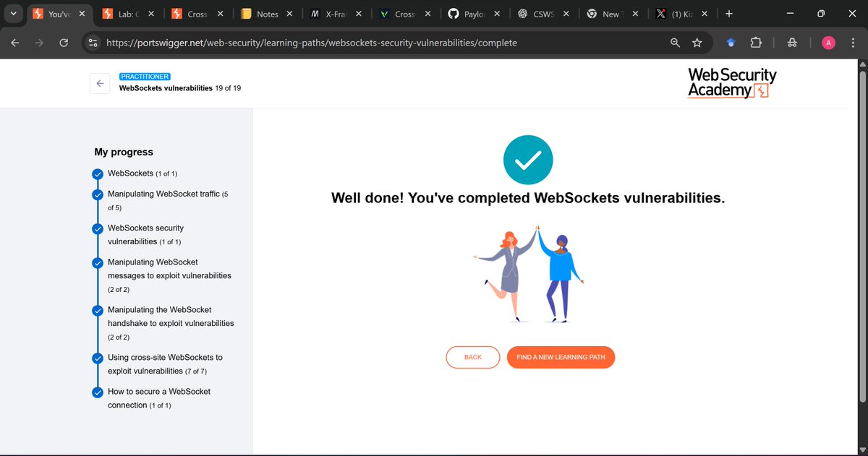
Task: Switch to the GitHub Payload tab
Action: 474,13
